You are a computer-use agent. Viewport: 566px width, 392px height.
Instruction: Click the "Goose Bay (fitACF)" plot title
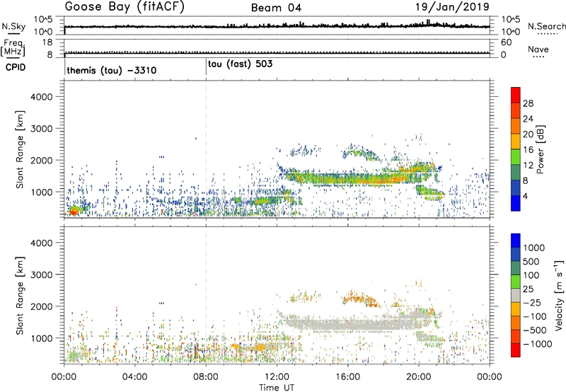[x=125, y=7]
